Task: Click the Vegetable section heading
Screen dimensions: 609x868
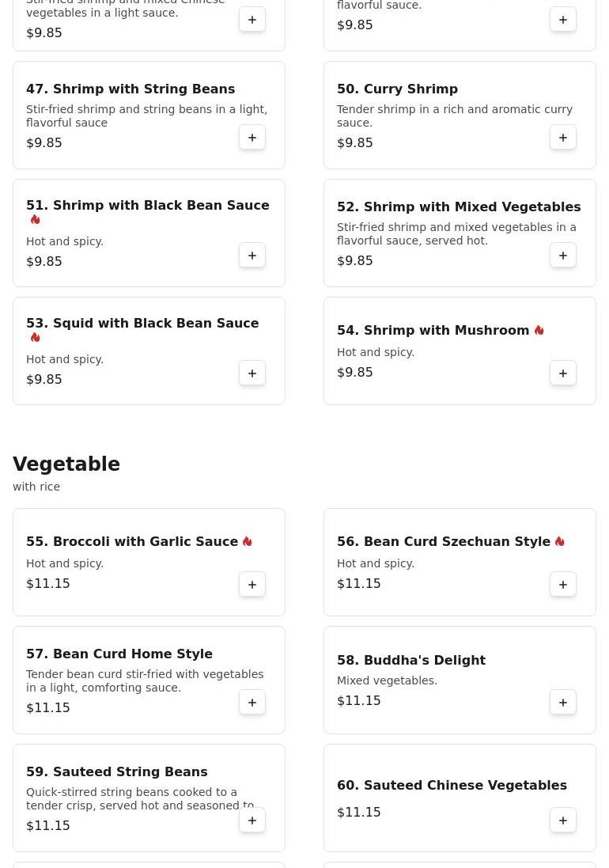Action: click(66, 464)
